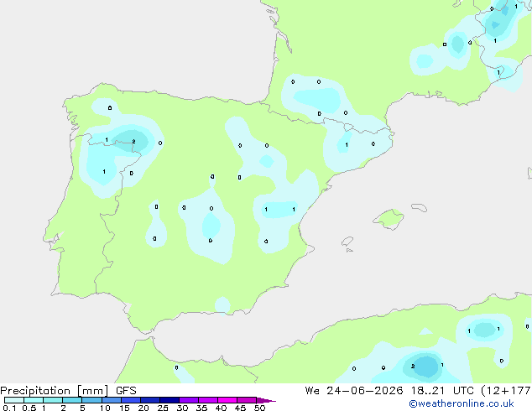Pick the 15–20 mm blue legend box
Viewport: 532px width, 411px height.
(131, 400)
